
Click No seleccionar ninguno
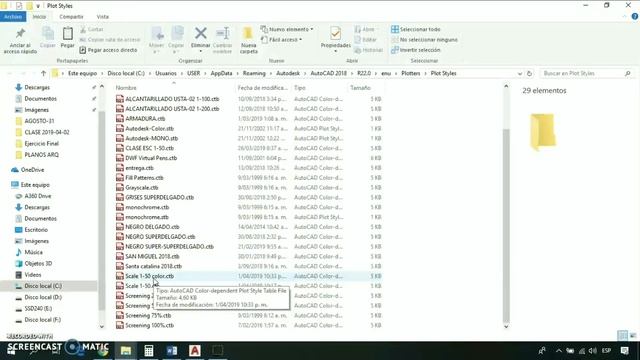tap(424, 40)
